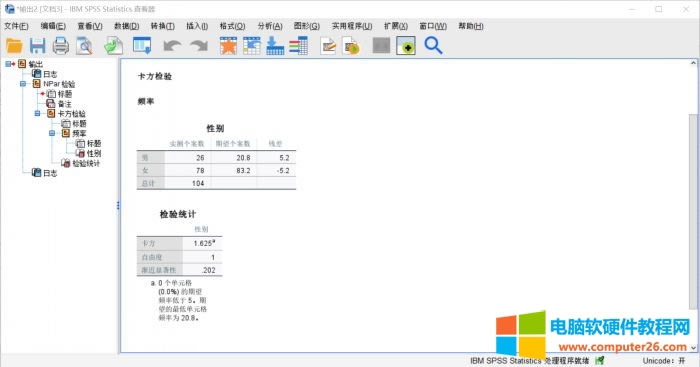This screenshot has width=700, height=367.
Task: Open the 实用程序(U) menu
Action: coord(352,26)
